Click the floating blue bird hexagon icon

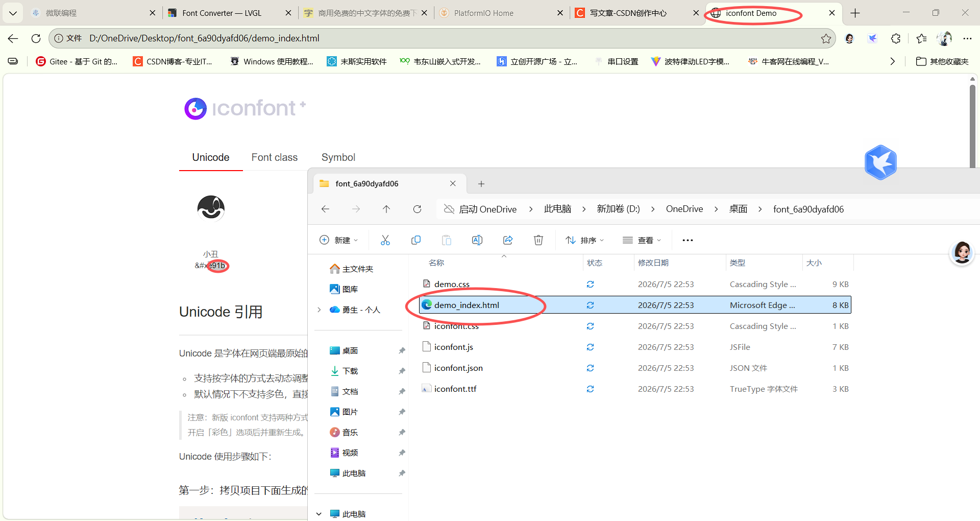click(x=880, y=162)
